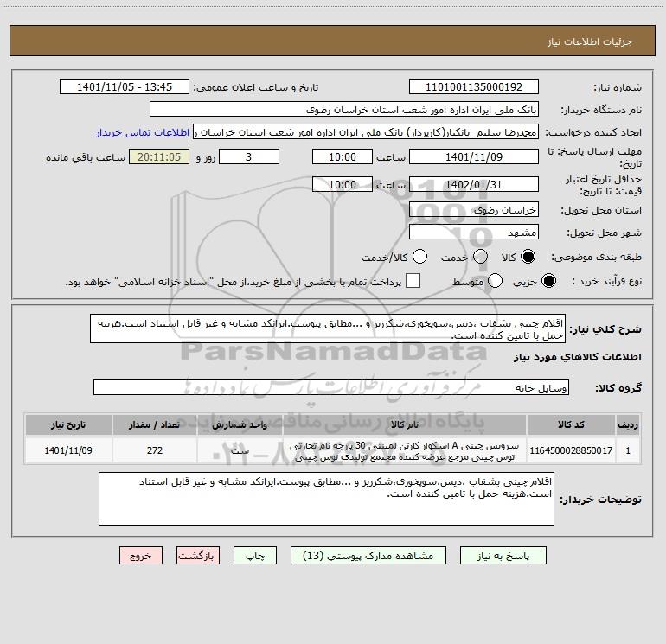Screen dimensions: 666x644
Task: Click the بازگشت back button
Action: 198,556
